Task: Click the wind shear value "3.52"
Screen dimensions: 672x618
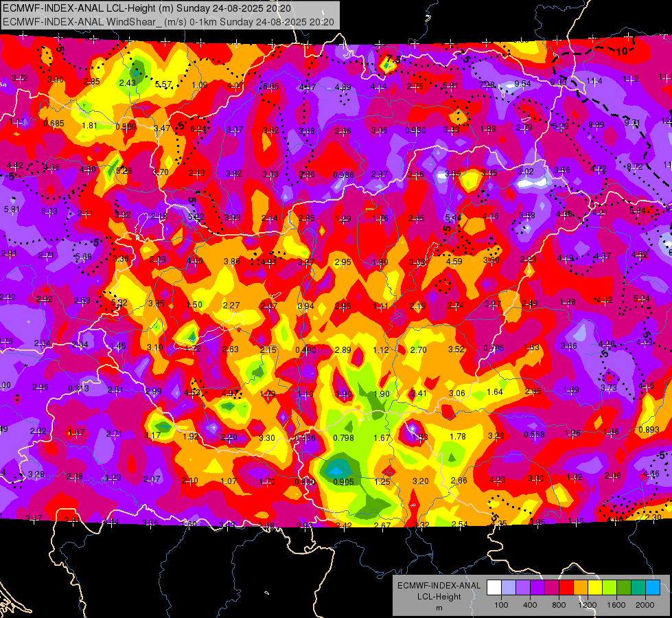Action: point(456,350)
